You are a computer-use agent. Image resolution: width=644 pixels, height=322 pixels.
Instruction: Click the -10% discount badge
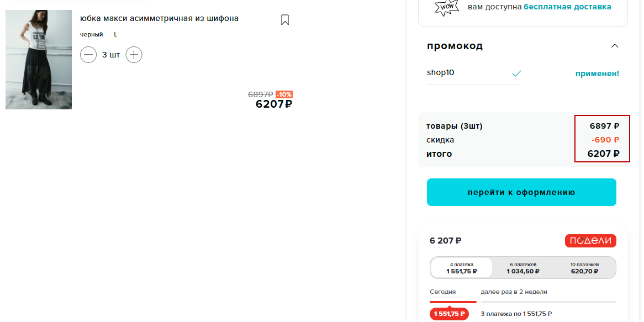[284, 94]
